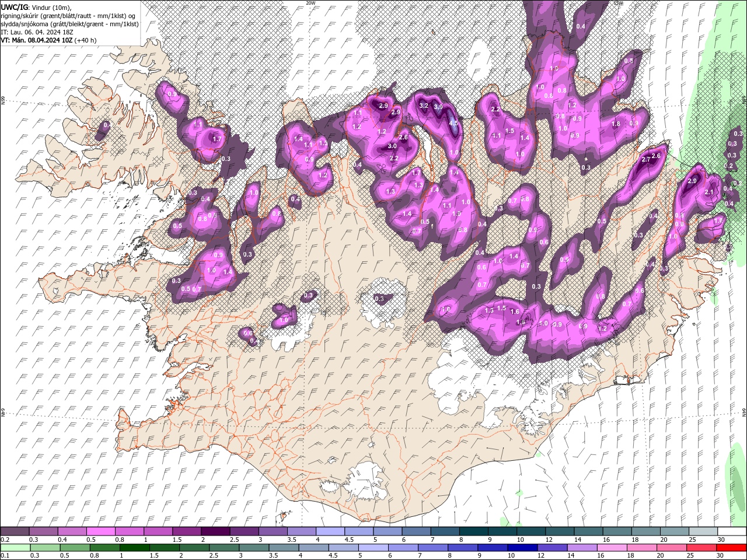Select the darkest green 1 swatch, lower legend
The width and height of the screenshot is (747, 560).
pos(134,548)
